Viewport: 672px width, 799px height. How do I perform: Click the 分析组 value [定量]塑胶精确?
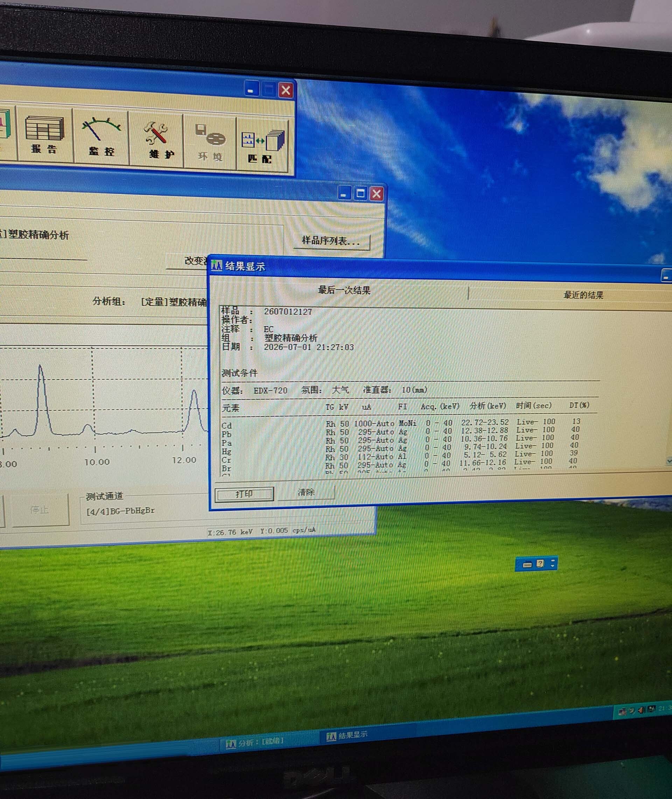point(173,302)
